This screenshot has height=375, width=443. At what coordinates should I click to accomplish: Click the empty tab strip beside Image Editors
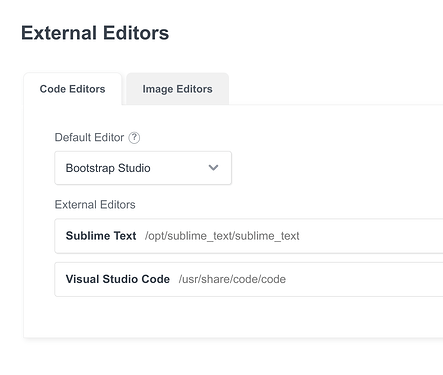click(336, 89)
